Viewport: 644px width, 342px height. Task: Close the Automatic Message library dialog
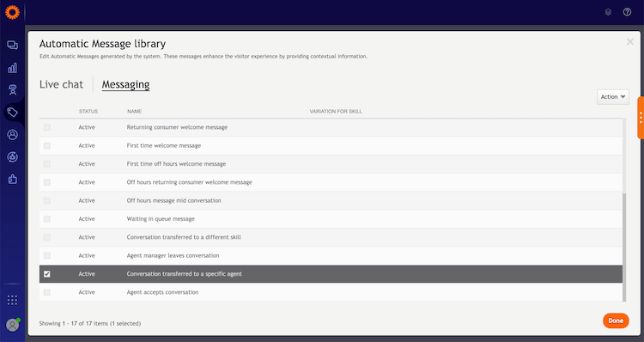(x=630, y=41)
